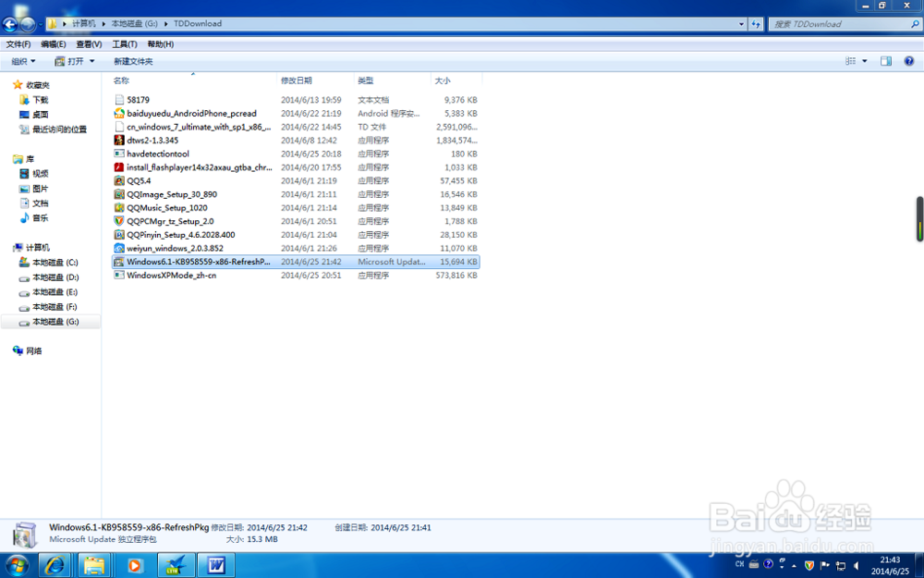Open the address bar history dropdown

pos(741,24)
